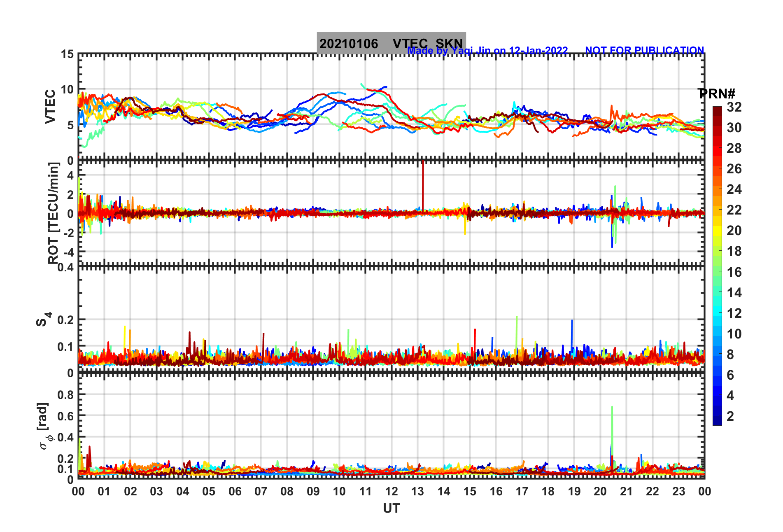
Task: Click the '07' hour tick on the UT axis
Action: 261,491
